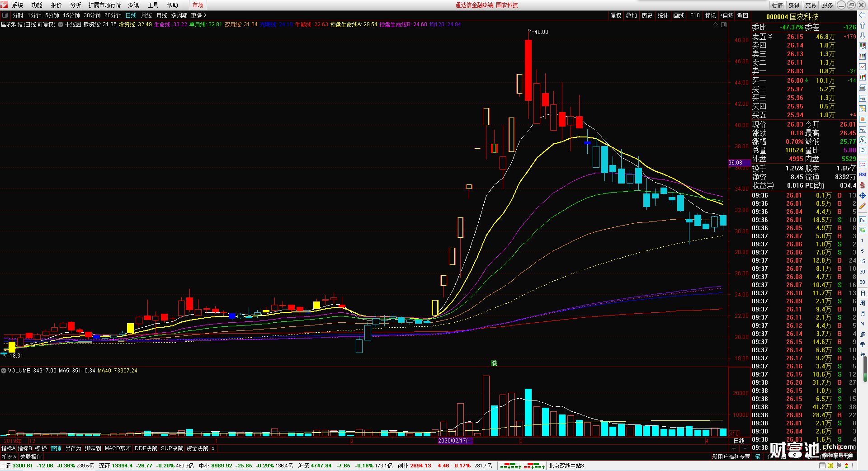Image resolution: width=868 pixels, height=471 pixels.
Task: Click the green refresh icon in sidebar
Action: click(x=863, y=230)
